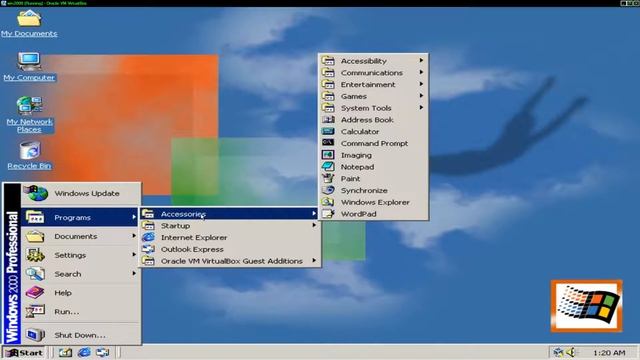Open the Search entry in Start menu
This screenshot has height=360, width=640.
pyautogui.click(x=80, y=273)
